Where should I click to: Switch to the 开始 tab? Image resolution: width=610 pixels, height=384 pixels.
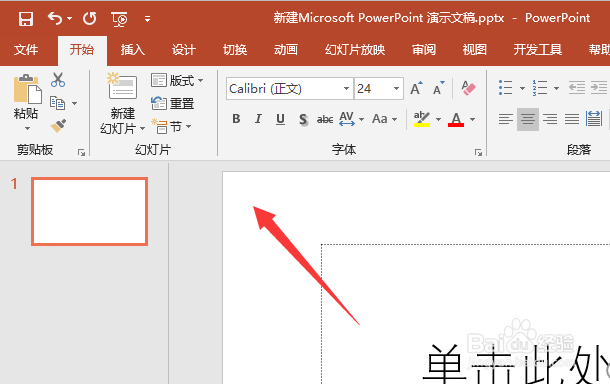click(x=82, y=50)
